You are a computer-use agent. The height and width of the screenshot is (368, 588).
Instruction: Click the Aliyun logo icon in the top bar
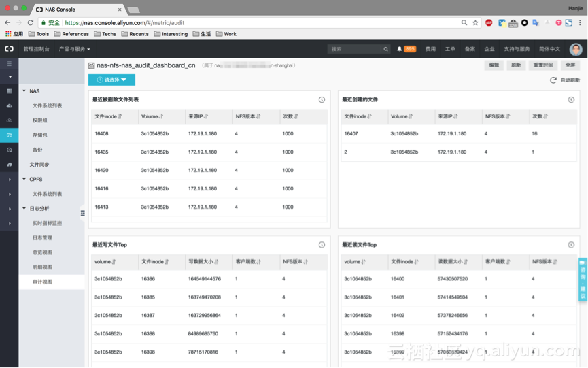point(9,49)
